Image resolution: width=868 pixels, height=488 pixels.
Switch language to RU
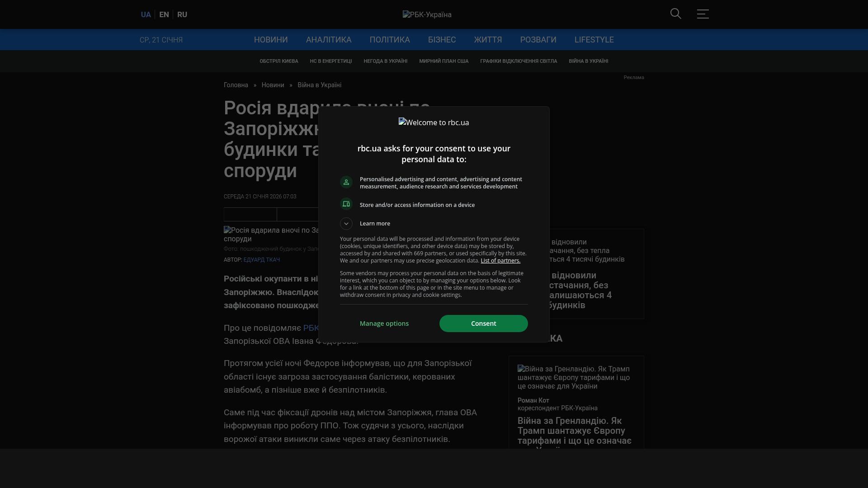click(x=182, y=14)
